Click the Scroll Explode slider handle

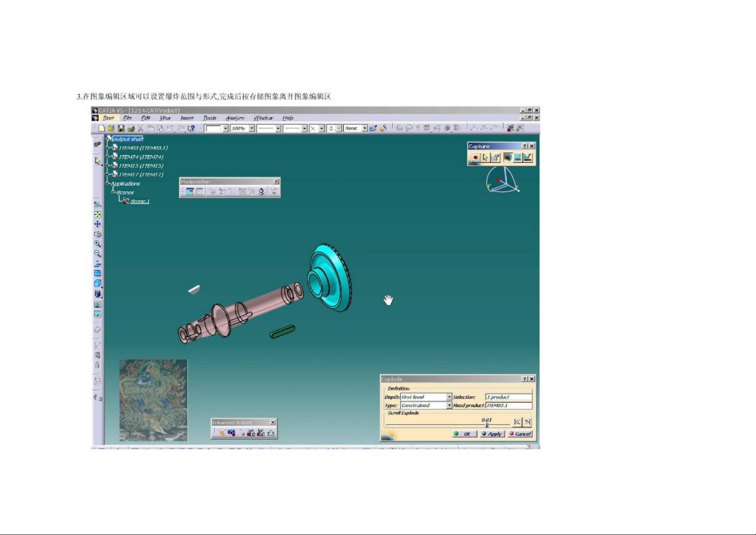pyautogui.click(x=487, y=424)
